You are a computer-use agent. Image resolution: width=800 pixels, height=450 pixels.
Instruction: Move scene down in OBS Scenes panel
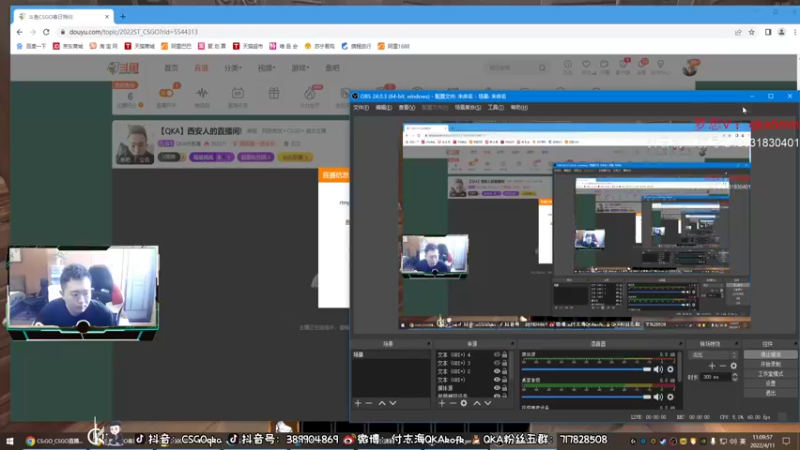tap(393, 403)
